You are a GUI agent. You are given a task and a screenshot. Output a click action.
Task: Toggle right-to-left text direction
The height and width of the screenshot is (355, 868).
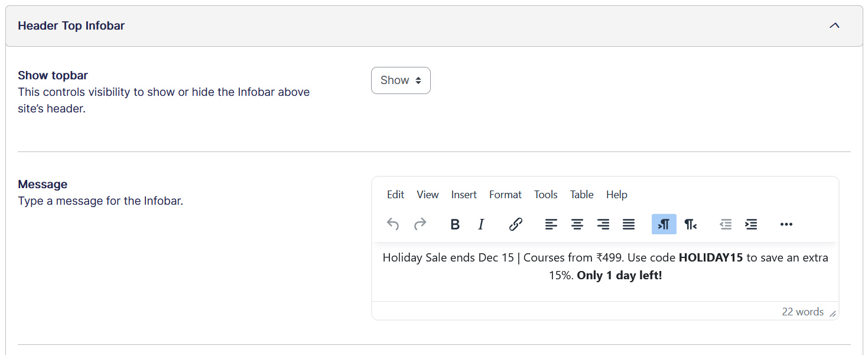(690, 224)
